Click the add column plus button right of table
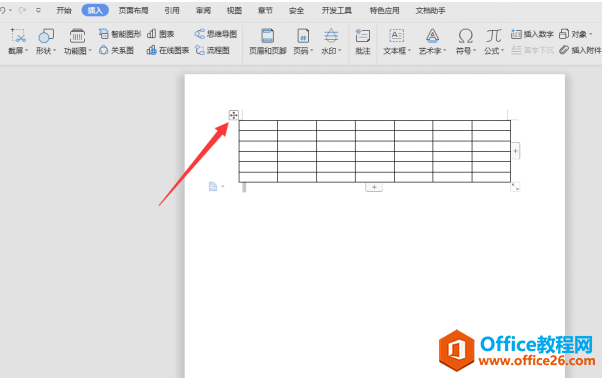This screenshot has height=378, width=602. pyautogui.click(x=516, y=151)
